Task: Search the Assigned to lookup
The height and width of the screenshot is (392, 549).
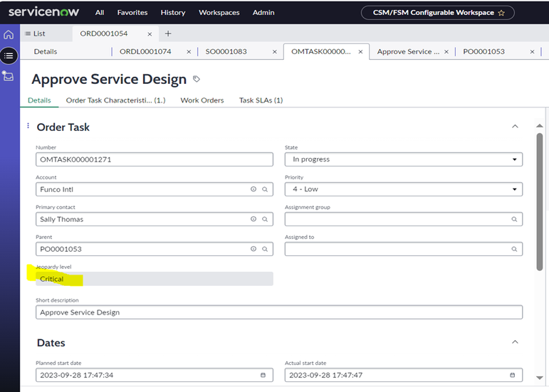Action: pyautogui.click(x=514, y=249)
